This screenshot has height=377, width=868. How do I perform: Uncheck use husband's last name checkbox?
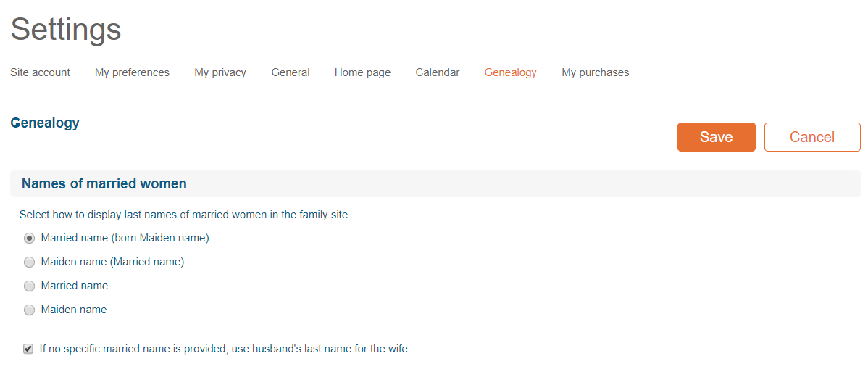28,349
